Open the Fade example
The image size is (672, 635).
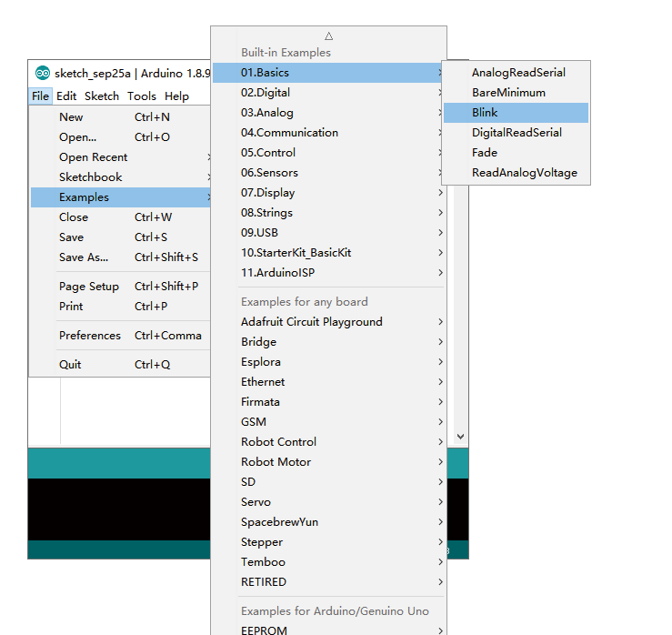pos(516,153)
